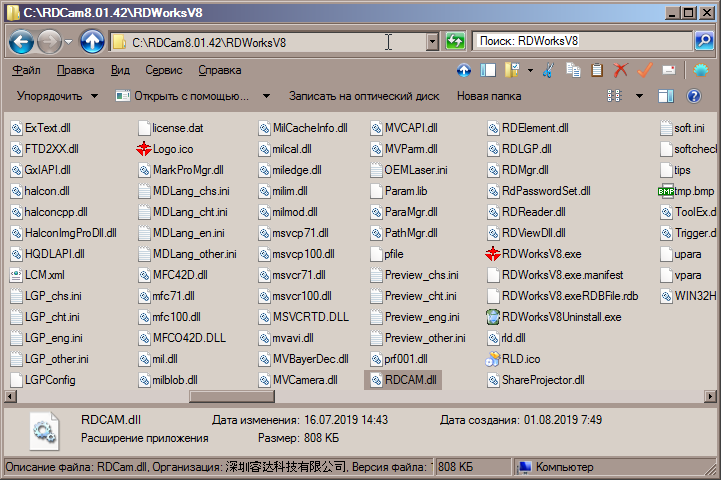Click the orange checkmark Properties icon
This screenshot has height=480, width=721.
(x=644, y=71)
